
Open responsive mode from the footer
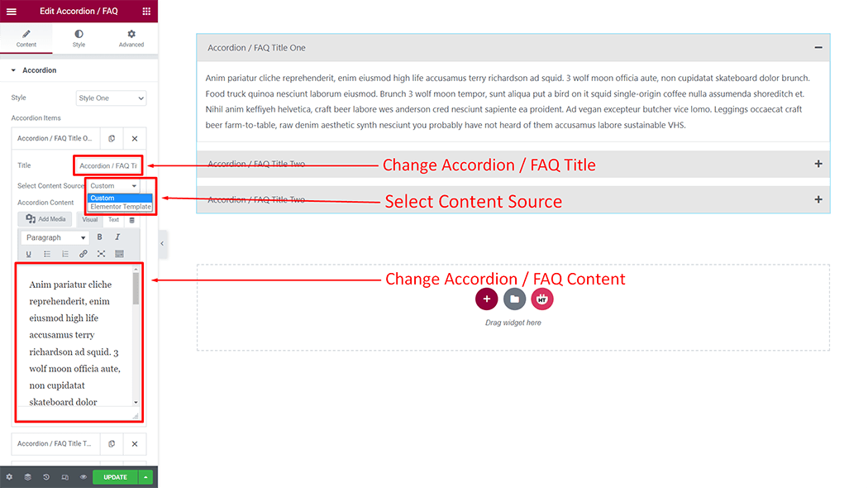65,477
